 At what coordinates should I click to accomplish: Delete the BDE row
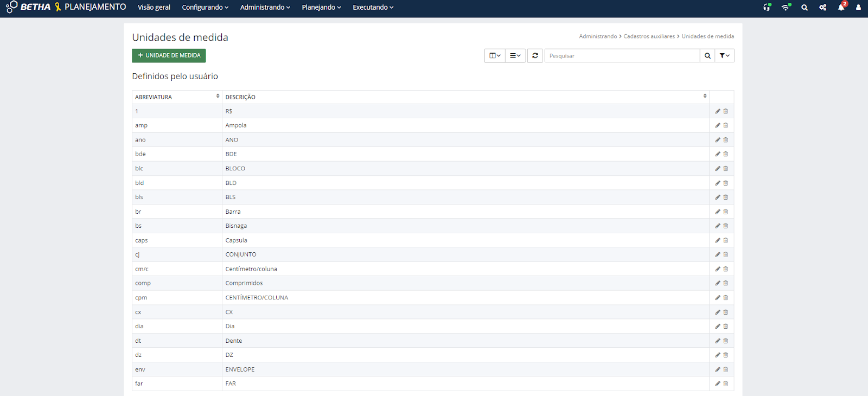pyautogui.click(x=726, y=154)
